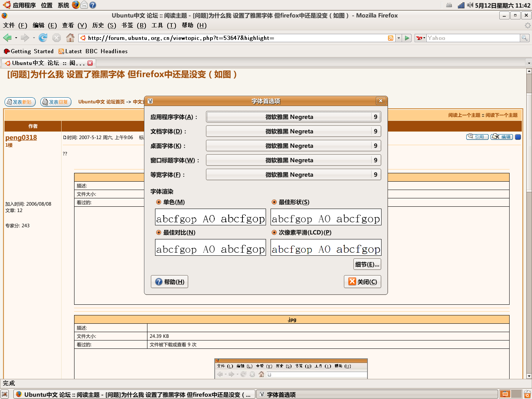The image size is (532, 399).
Task: Open the 书签(B) menu in Firefox
Action: (x=134, y=25)
